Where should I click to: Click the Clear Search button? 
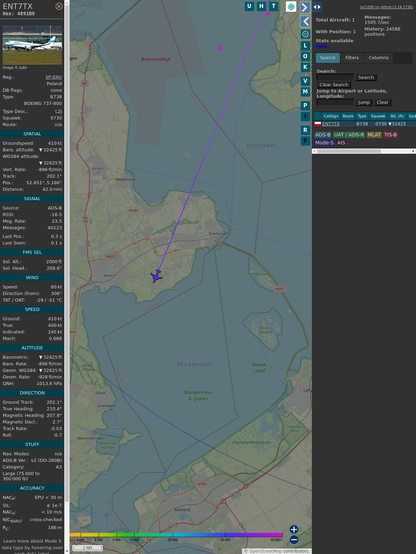click(x=334, y=85)
